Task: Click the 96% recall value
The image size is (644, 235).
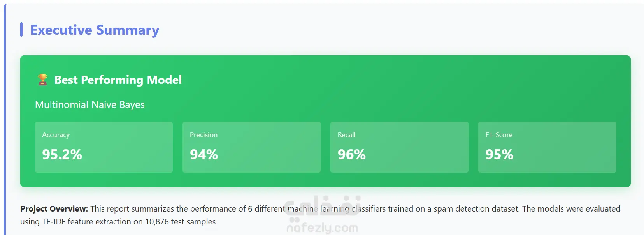Action: [x=352, y=155]
